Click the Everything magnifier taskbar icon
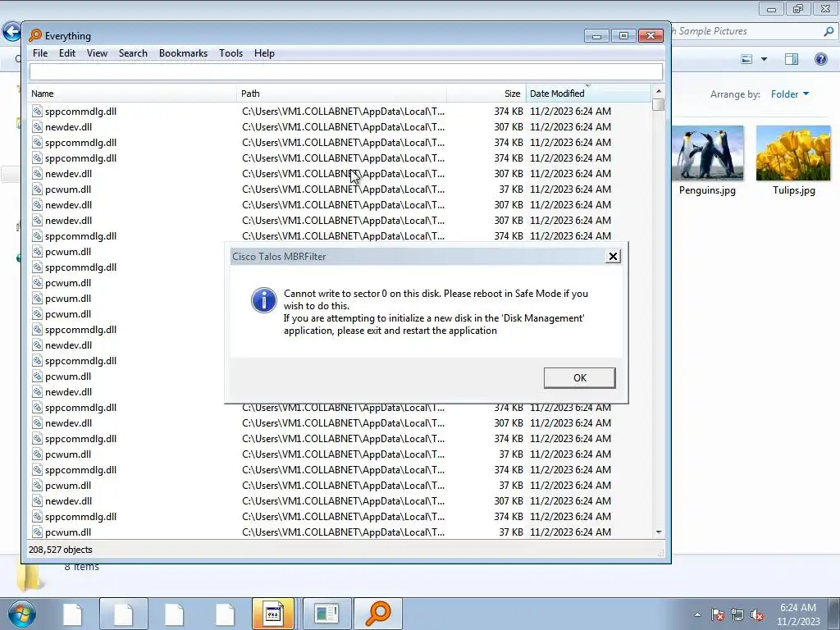Viewport: 840px width, 630px height. [377, 614]
